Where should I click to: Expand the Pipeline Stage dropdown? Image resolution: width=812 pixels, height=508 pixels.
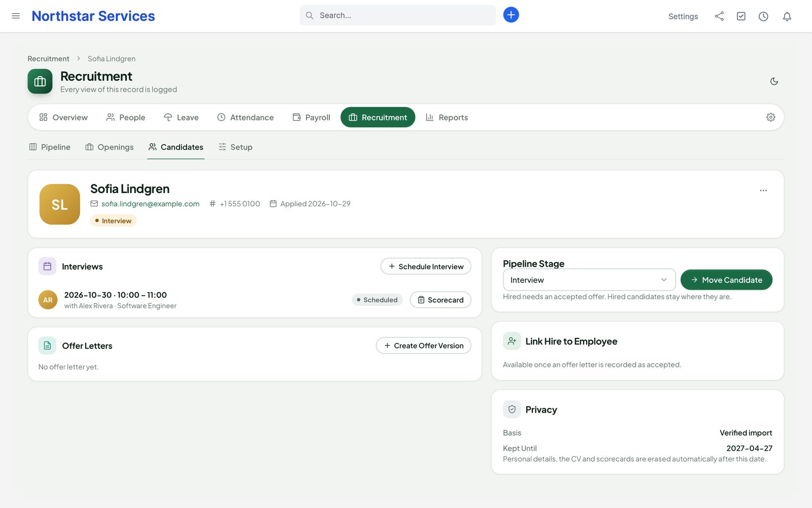pos(589,280)
